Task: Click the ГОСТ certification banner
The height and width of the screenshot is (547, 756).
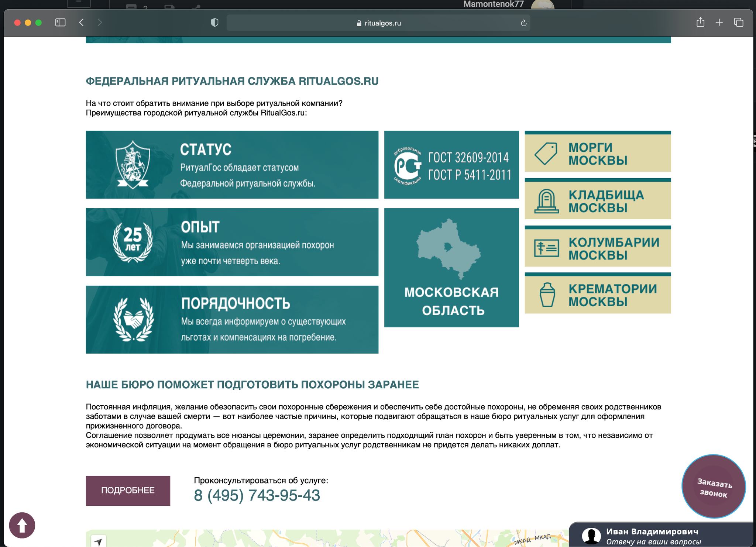Action: pyautogui.click(x=451, y=165)
